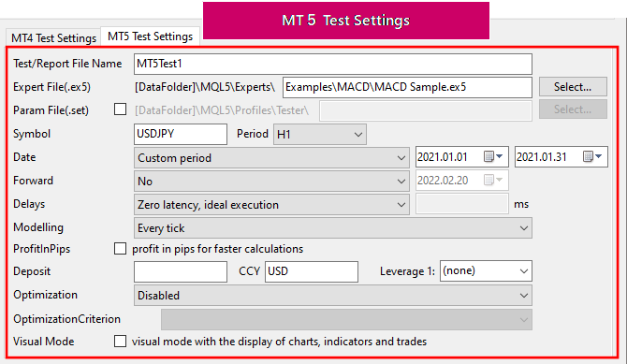Click the empty Deposit input field
Viewport: 627px width, 364px height.
(x=181, y=271)
